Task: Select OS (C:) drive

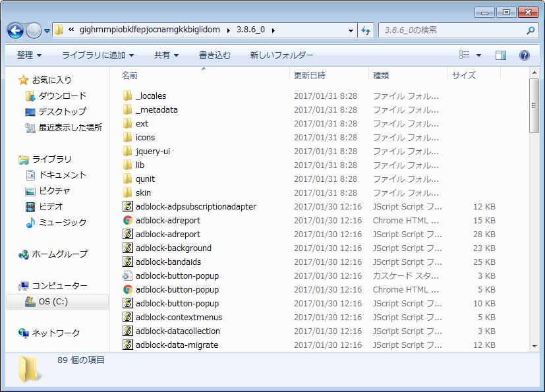Action: [53, 301]
